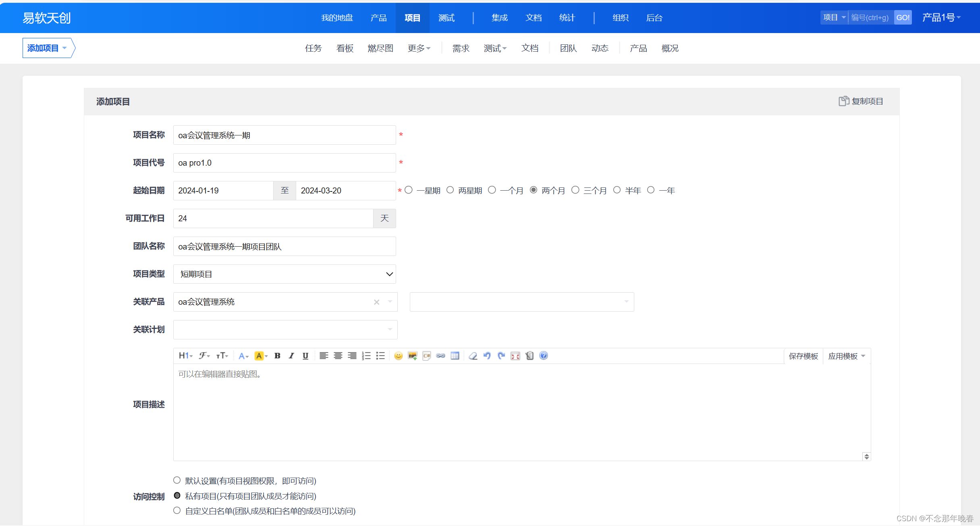980x526 pixels.
Task: Open the 应用模板 dropdown
Action: 846,356
